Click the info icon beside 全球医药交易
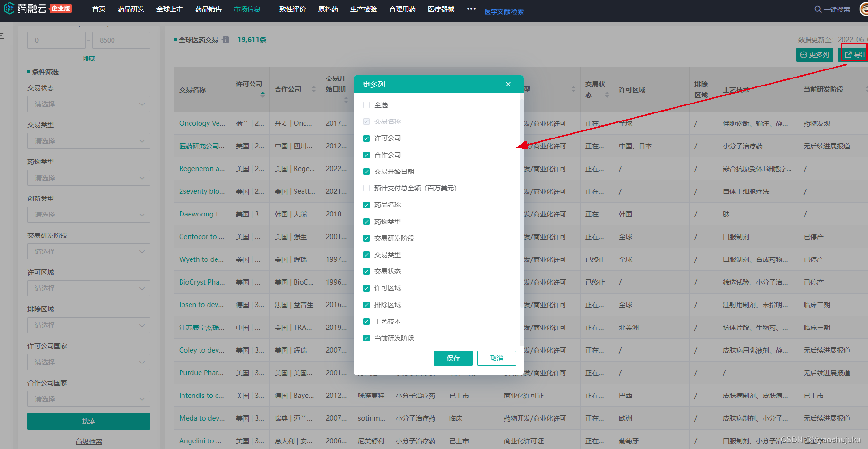The height and width of the screenshot is (449, 868). (x=226, y=40)
